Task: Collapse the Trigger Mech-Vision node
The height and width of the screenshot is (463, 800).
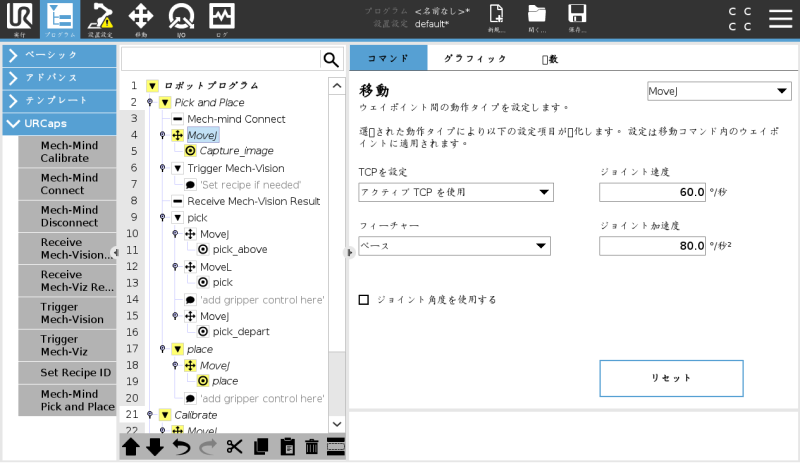Action: click(178, 168)
